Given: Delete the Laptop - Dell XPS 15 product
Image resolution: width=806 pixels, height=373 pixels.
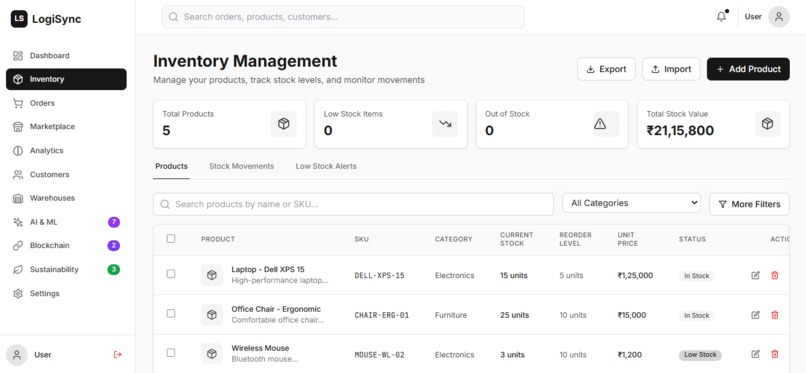Looking at the screenshot, I should pyautogui.click(x=775, y=275).
